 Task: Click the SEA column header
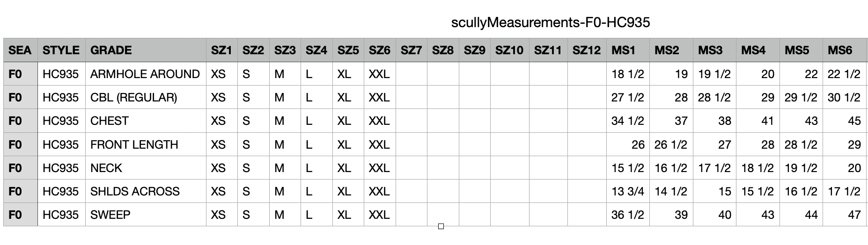20,50
